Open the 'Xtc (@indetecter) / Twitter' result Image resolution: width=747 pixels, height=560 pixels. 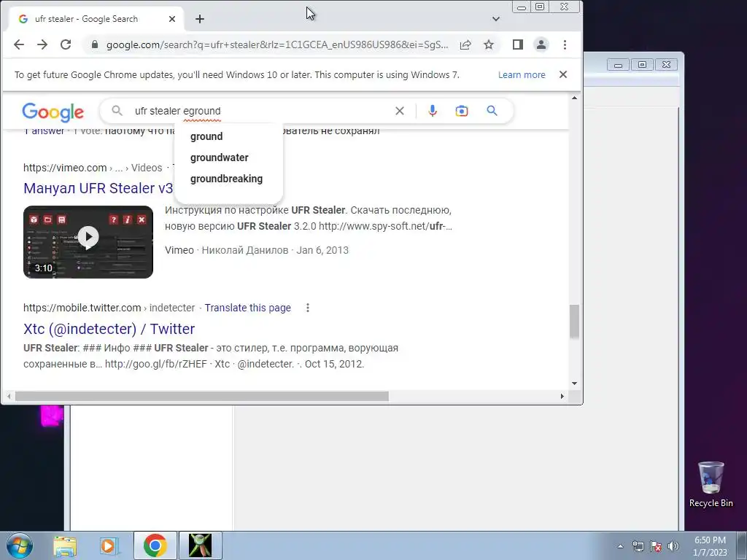[109, 329]
